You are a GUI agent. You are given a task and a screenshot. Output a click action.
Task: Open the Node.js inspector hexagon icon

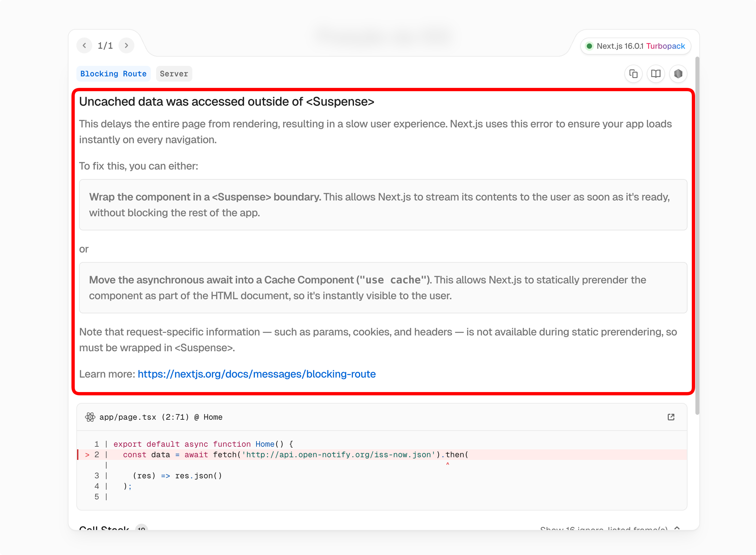click(678, 74)
